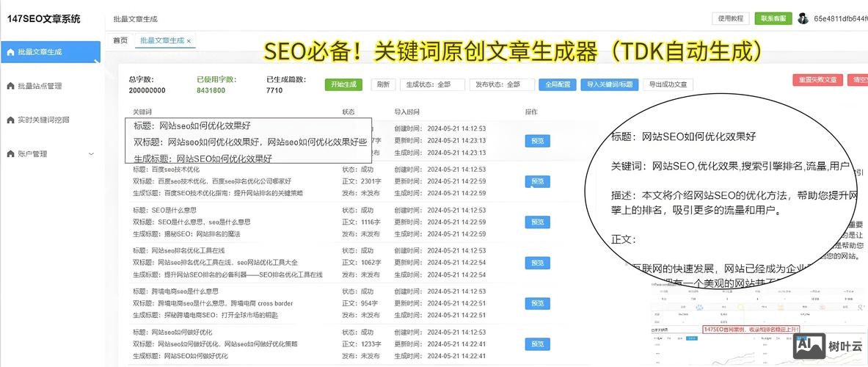868x367 pixels.
Task: Click the green 开始生成 button
Action: click(343, 84)
